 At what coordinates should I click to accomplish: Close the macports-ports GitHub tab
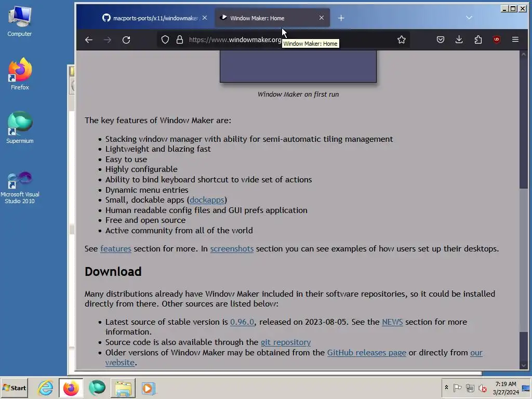205,18
